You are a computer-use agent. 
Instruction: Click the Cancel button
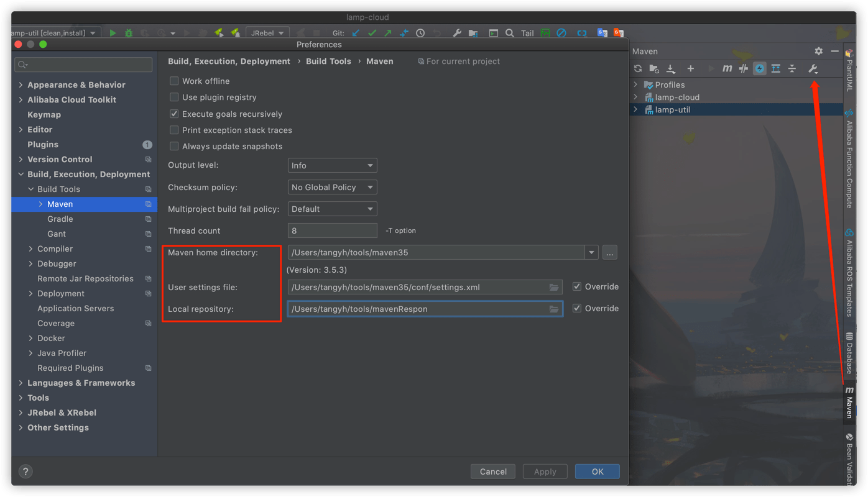click(493, 472)
